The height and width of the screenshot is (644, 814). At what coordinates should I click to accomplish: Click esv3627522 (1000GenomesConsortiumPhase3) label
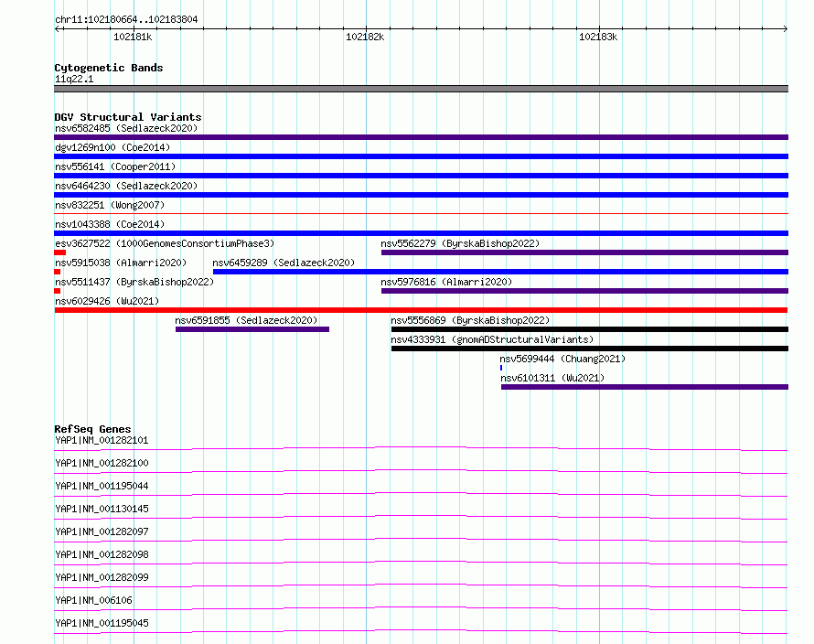165,243
